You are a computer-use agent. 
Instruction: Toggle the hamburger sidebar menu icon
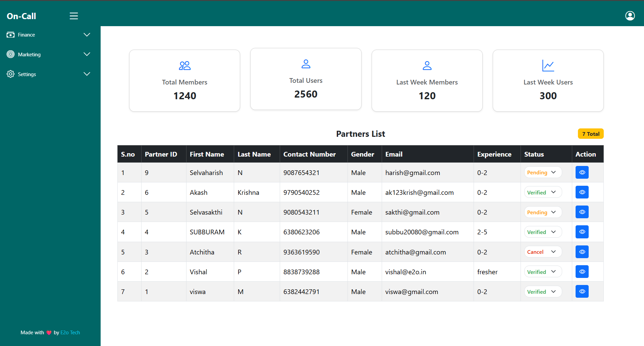pos(74,16)
